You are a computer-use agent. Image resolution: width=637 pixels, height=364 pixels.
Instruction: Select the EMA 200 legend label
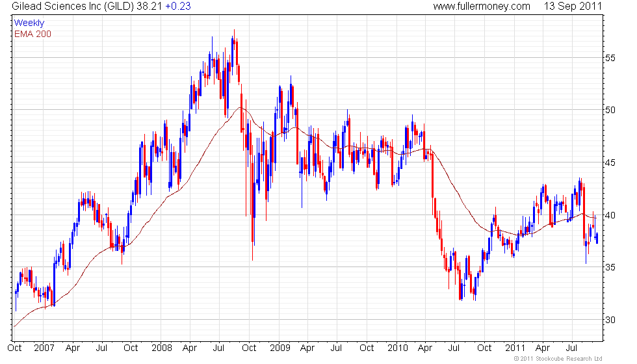[32, 34]
